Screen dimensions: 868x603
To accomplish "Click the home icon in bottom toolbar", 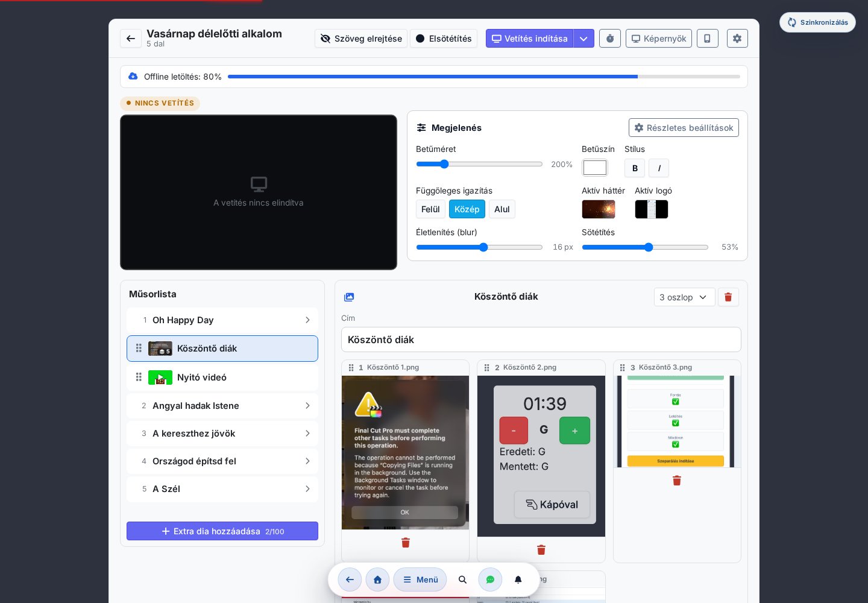I will tap(377, 579).
